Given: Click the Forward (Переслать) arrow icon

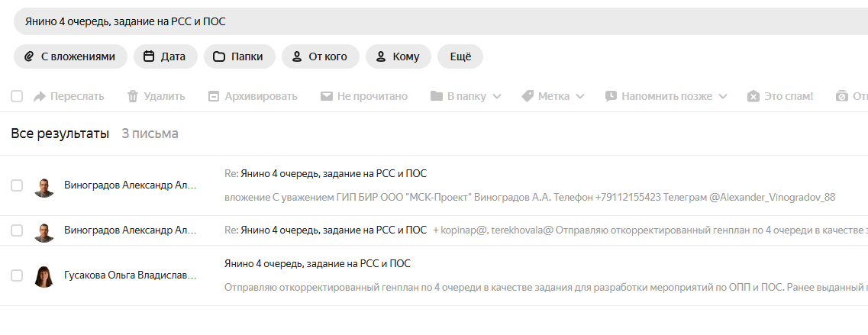Looking at the screenshot, I should click(40, 96).
